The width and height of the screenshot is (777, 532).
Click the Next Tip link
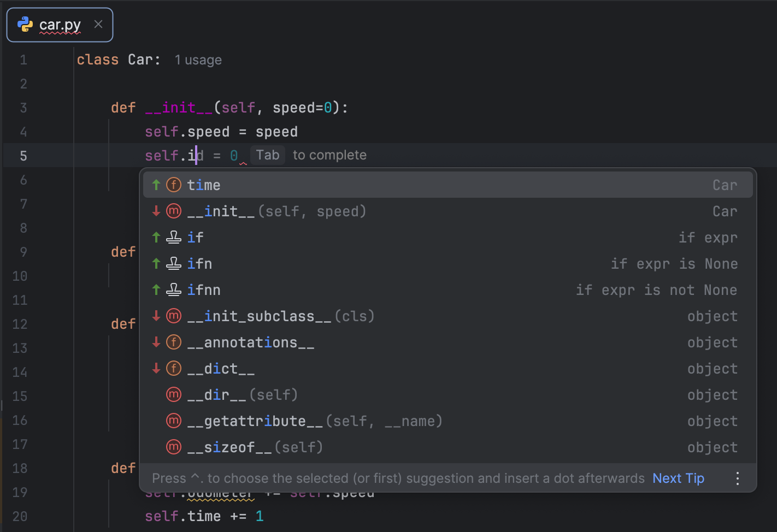coord(678,478)
